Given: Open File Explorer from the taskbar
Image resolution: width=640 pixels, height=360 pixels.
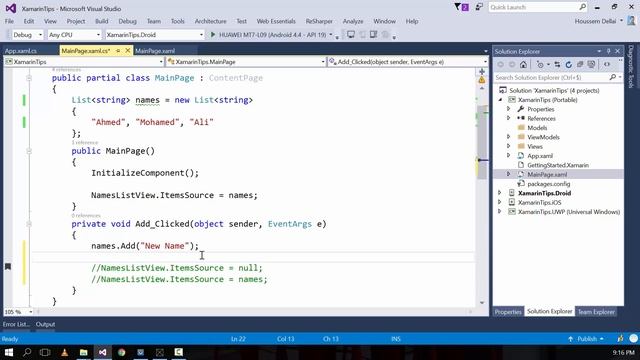Looking at the screenshot, I should (84, 352).
